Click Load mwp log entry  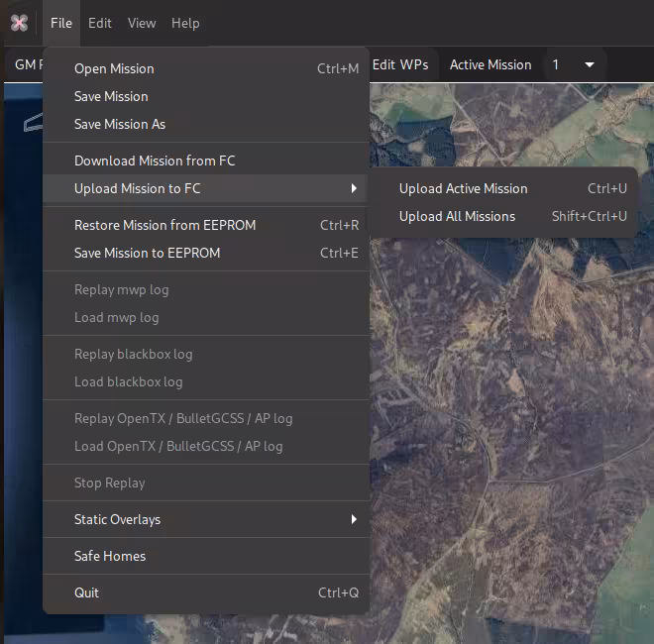(206, 317)
